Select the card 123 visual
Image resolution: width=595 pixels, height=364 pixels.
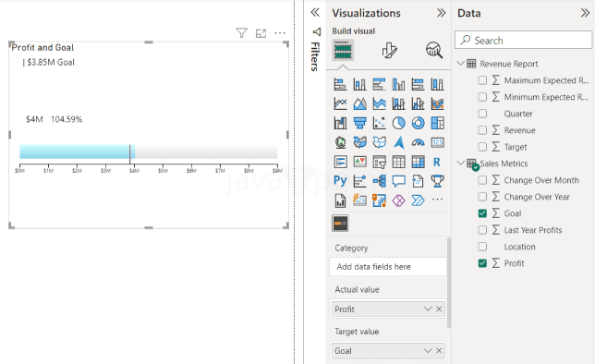[x=437, y=142]
